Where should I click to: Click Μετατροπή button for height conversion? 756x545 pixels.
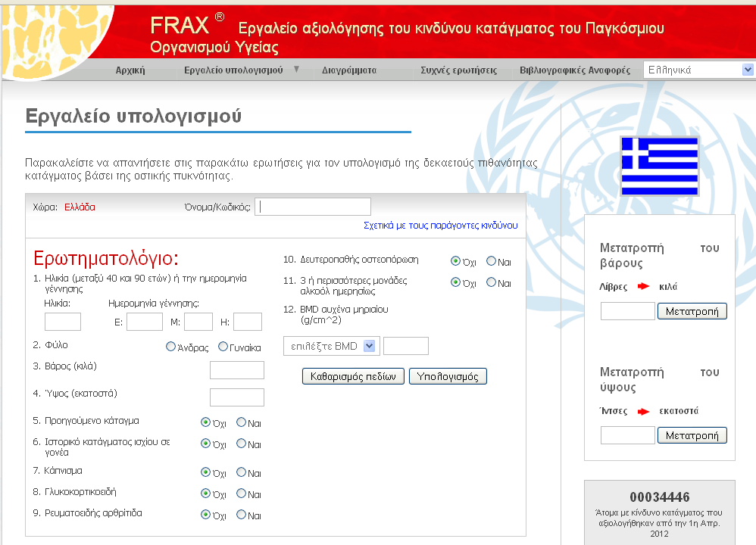coord(692,435)
